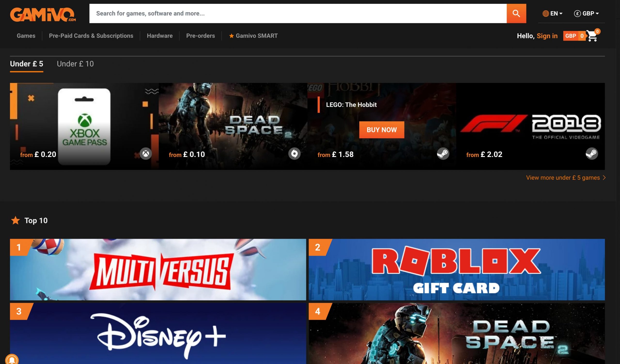This screenshot has width=620, height=364.
Task: Click the LEGO: The Hobbit title
Action: click(351, 105)
